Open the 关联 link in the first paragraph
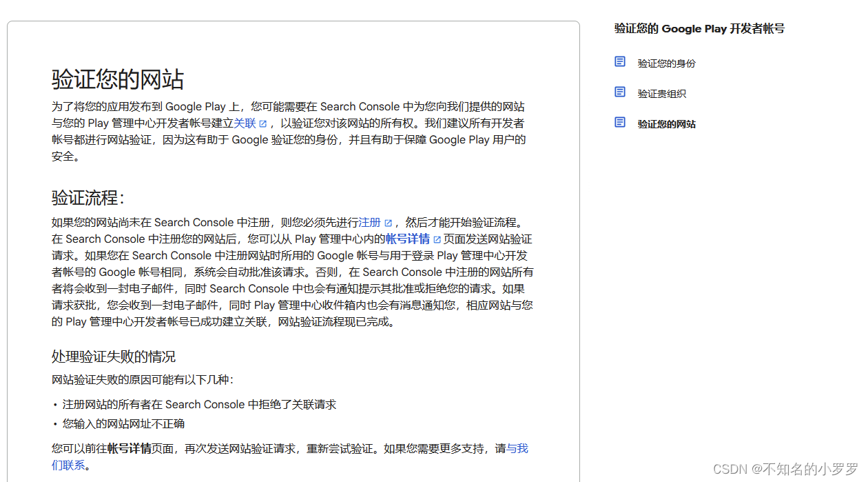Image resolution: width=868 pixels, height=482 pixels. pyautogui.click(x=245, y=123)
